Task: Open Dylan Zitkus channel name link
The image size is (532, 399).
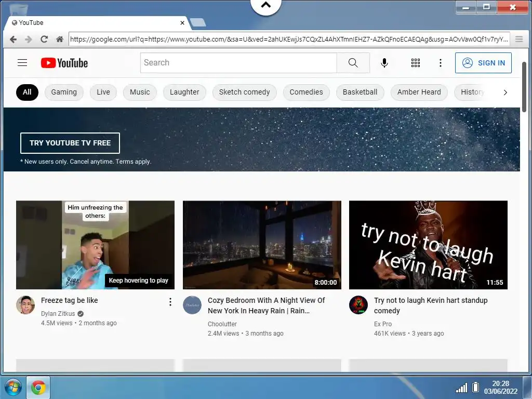Action: (58, 314)
